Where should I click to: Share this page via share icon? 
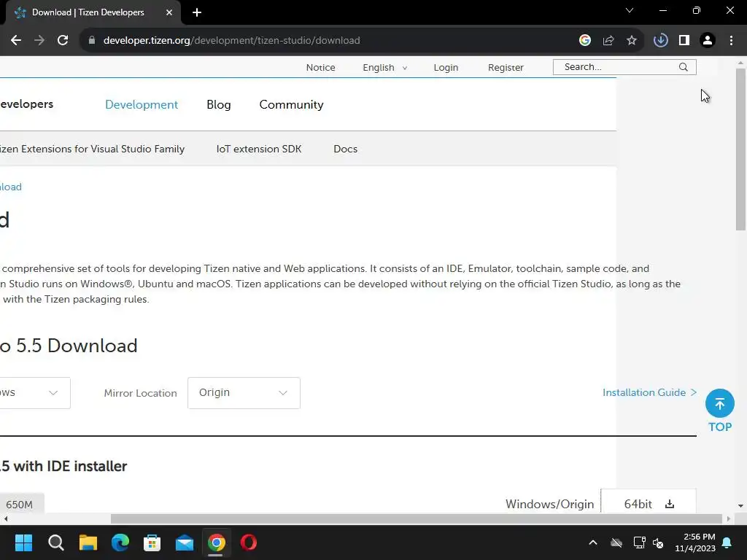[608, 41]
